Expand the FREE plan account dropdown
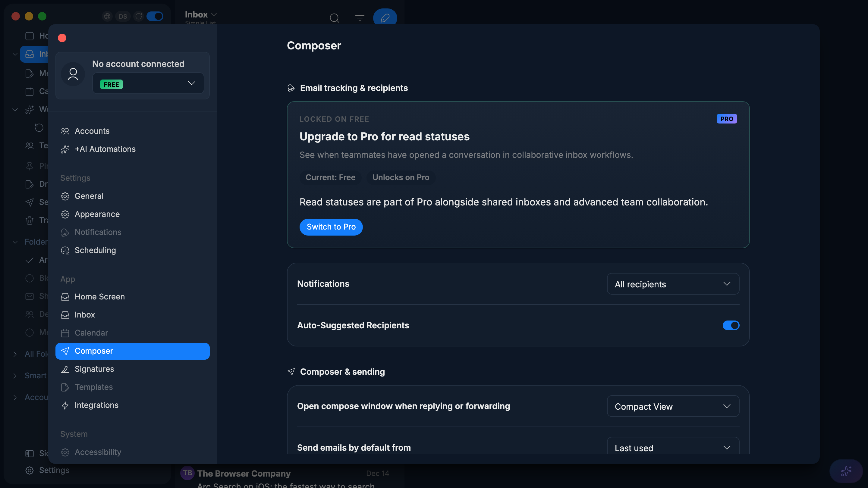Image resolution: width=868 pixels, height=488 pixels. pyautogui.click(x=148, y=83)
